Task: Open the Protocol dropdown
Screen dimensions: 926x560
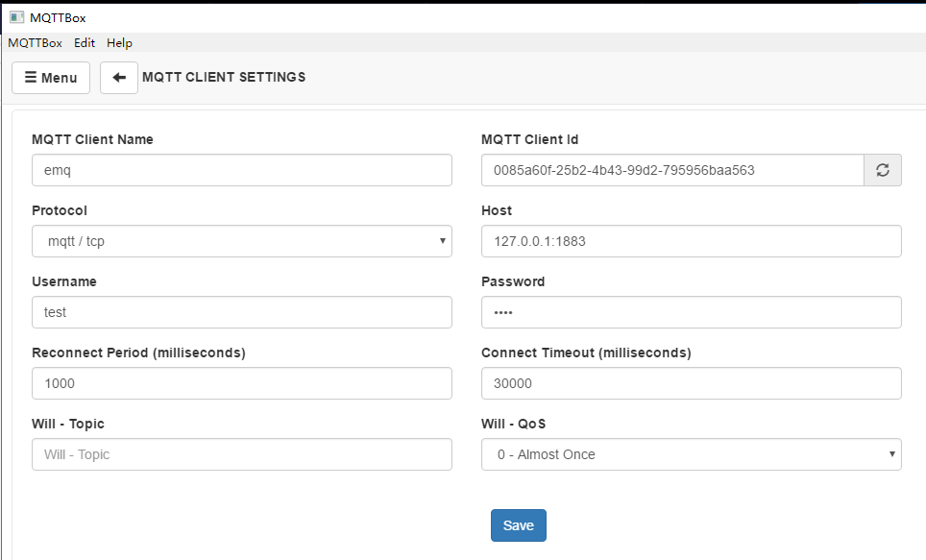Action: click(241, 240)
